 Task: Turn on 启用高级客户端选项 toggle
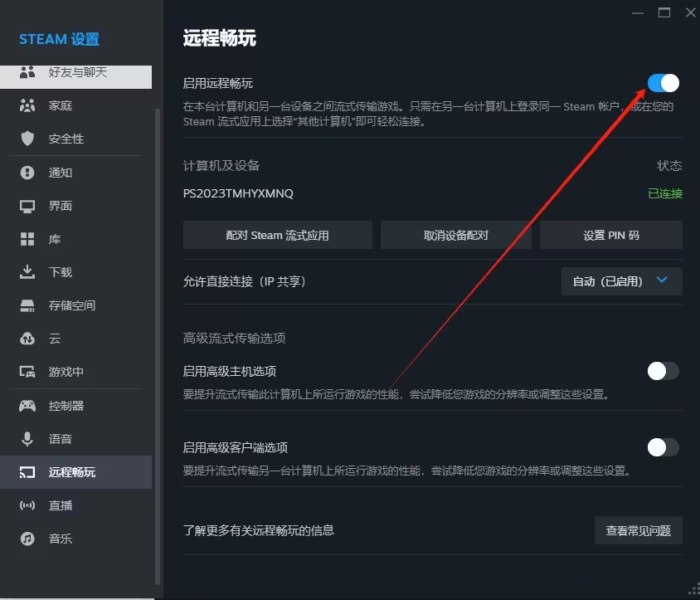pos(664,447)
